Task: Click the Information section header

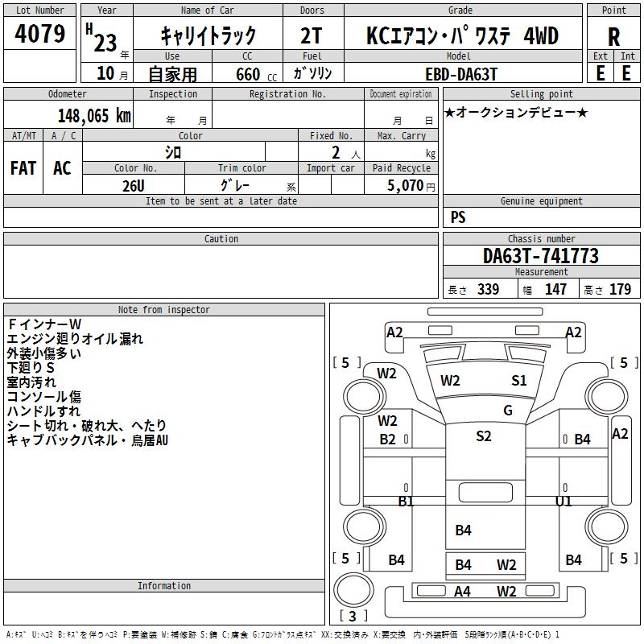Action: click(164, 586)
